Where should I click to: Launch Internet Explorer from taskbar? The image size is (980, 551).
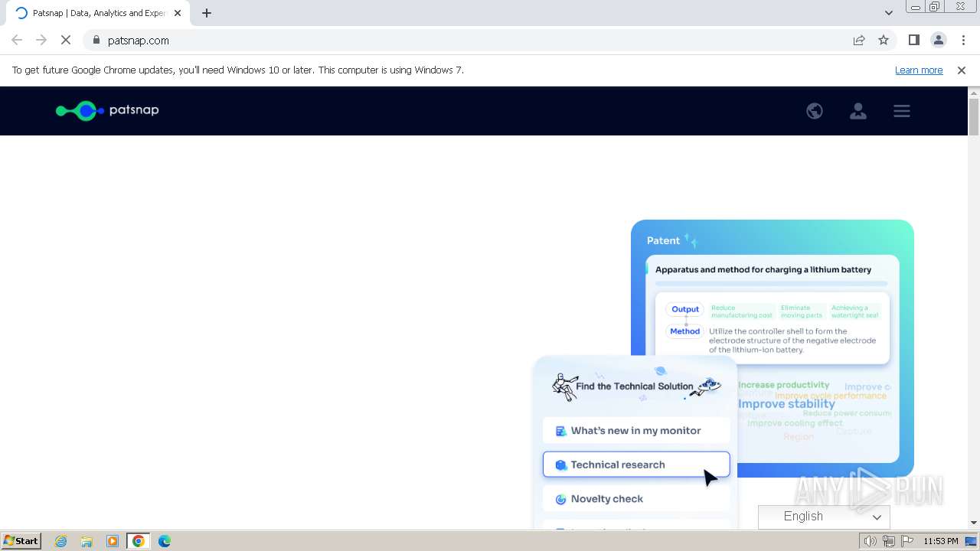(x=61, y=541)
